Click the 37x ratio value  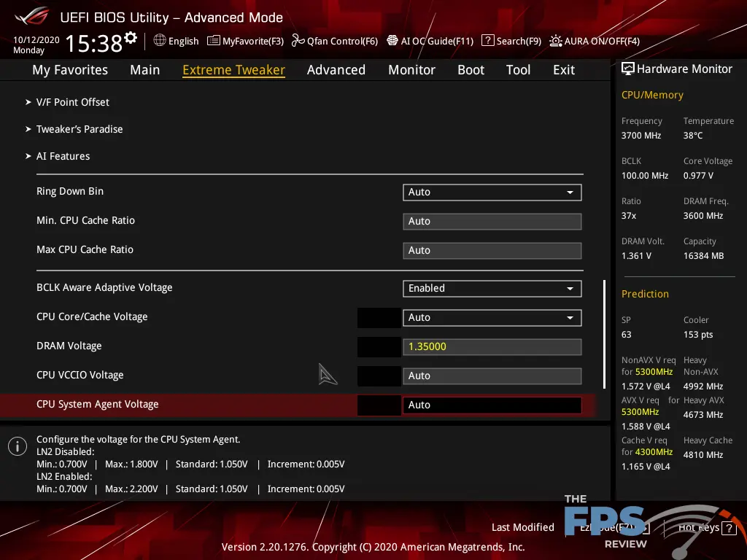(x=628, y=215)
